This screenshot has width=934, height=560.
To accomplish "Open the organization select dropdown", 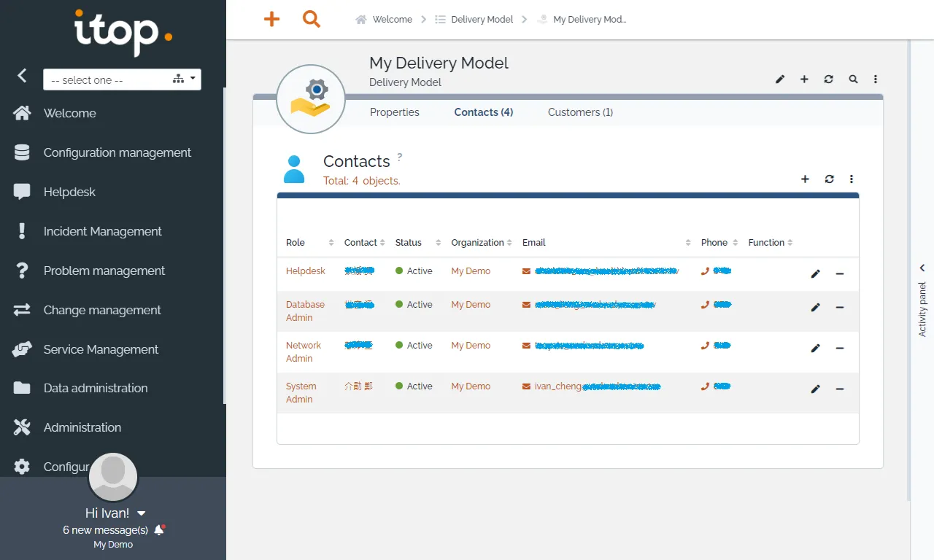I will (x=122, y=79).
